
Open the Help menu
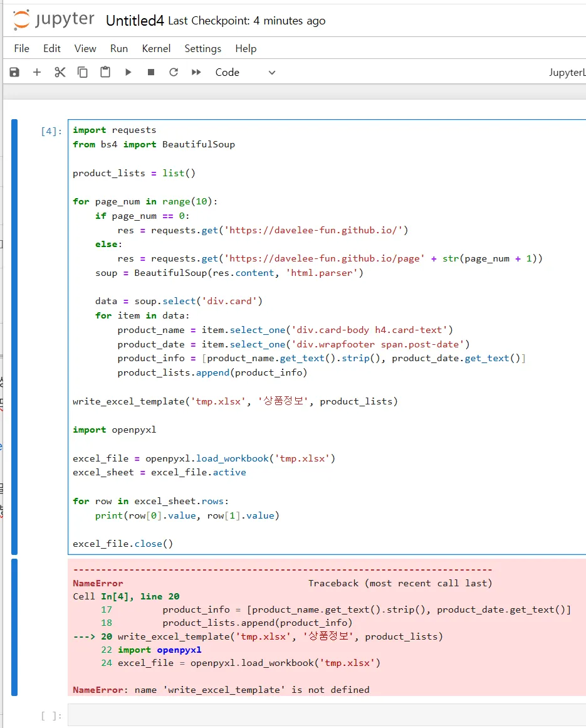pyautogui.click(x=246, y=48)
